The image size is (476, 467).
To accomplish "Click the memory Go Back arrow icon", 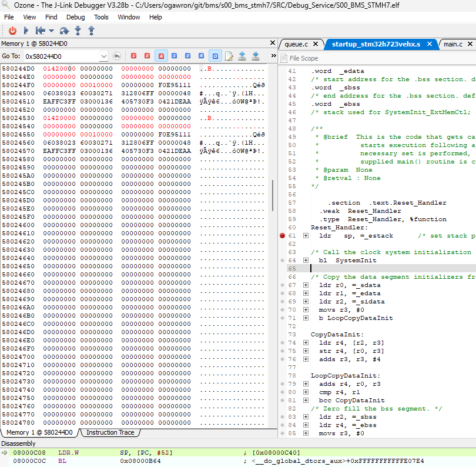I will (x=117, y=56).
